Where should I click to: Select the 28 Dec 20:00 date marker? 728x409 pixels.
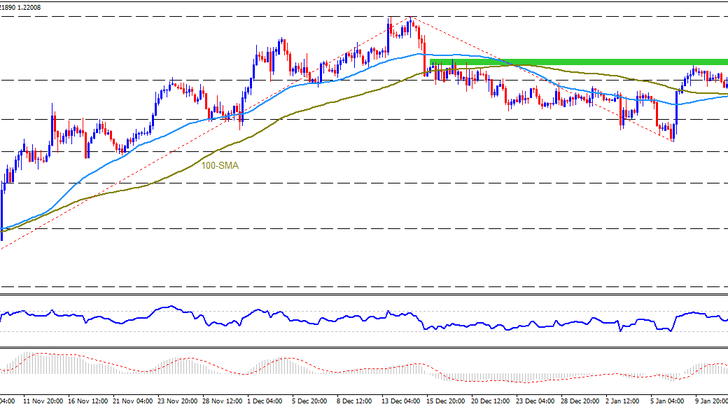click(x=580, y=401)
